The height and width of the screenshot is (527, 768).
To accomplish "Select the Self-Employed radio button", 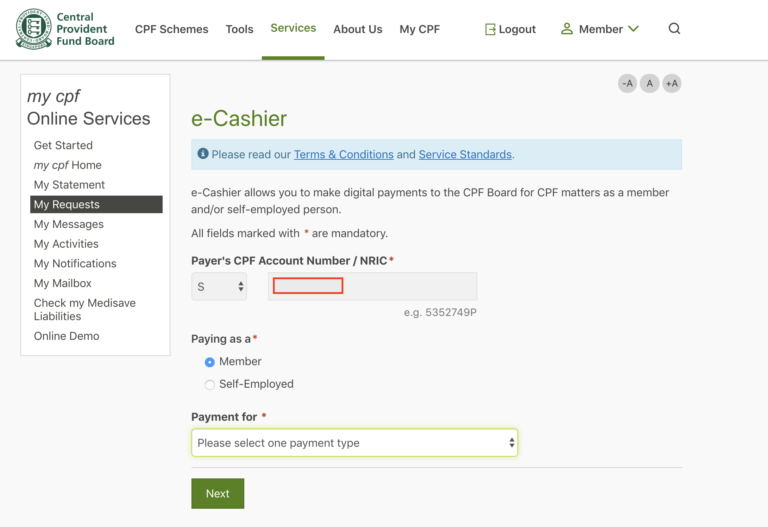I will (x=210, y=384).
